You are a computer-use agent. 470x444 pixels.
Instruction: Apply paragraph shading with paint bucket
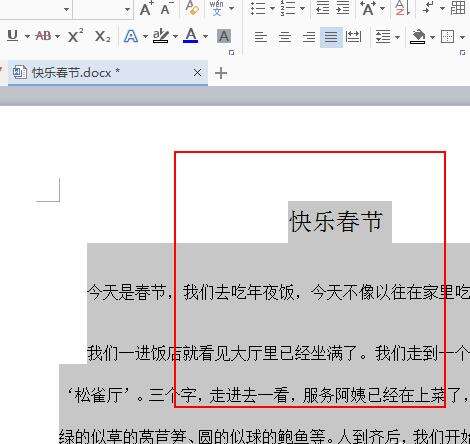(418, 36)
